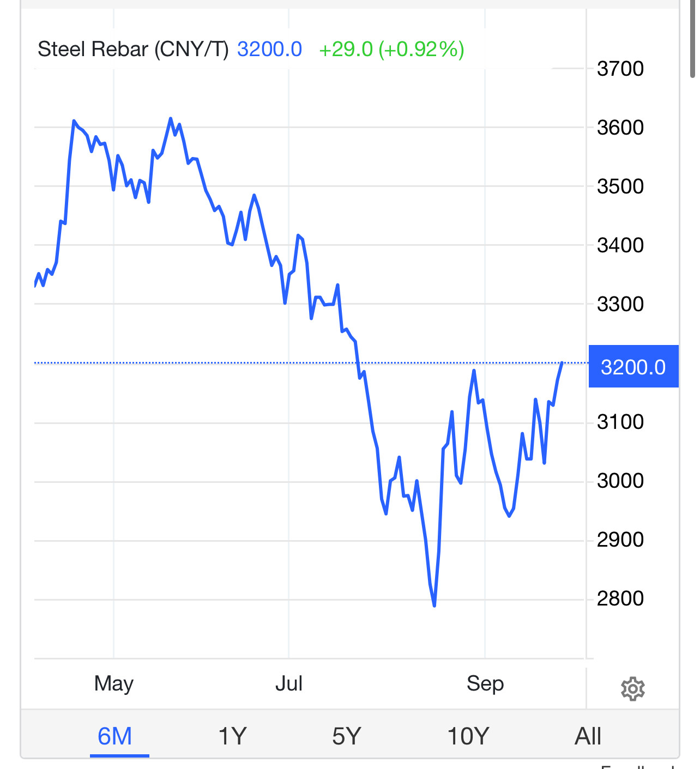Click the blue 3200.0 axis price badge
Screen dimensions: 700x769
[x=633, y=367]
